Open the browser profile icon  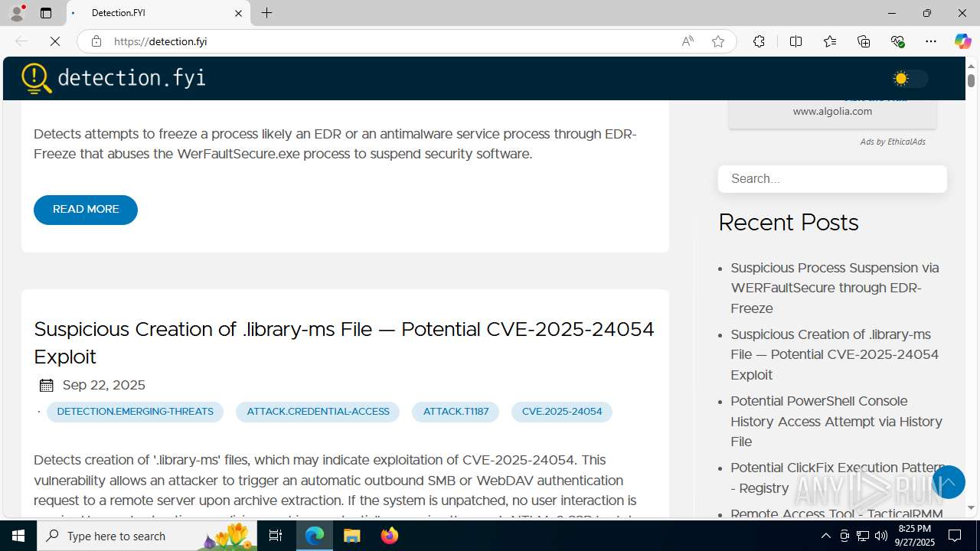pyautogui.click(x=17, y=13)
